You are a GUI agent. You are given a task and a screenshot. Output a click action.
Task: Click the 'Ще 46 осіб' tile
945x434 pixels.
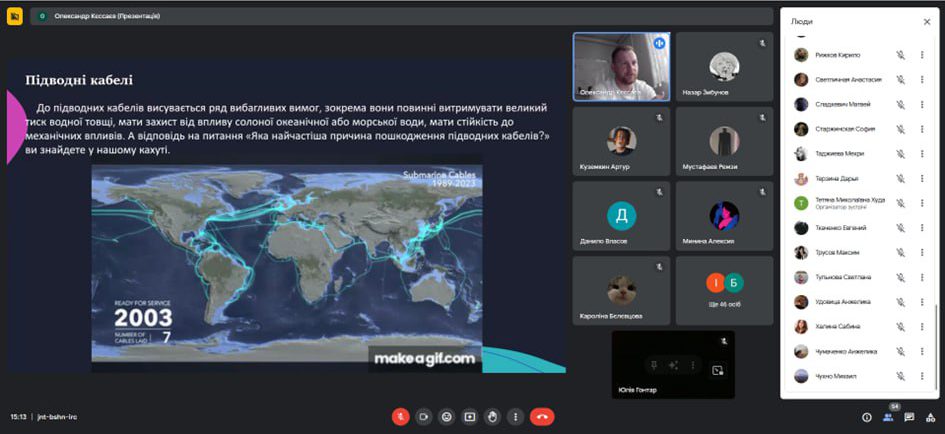pos(724,290)
